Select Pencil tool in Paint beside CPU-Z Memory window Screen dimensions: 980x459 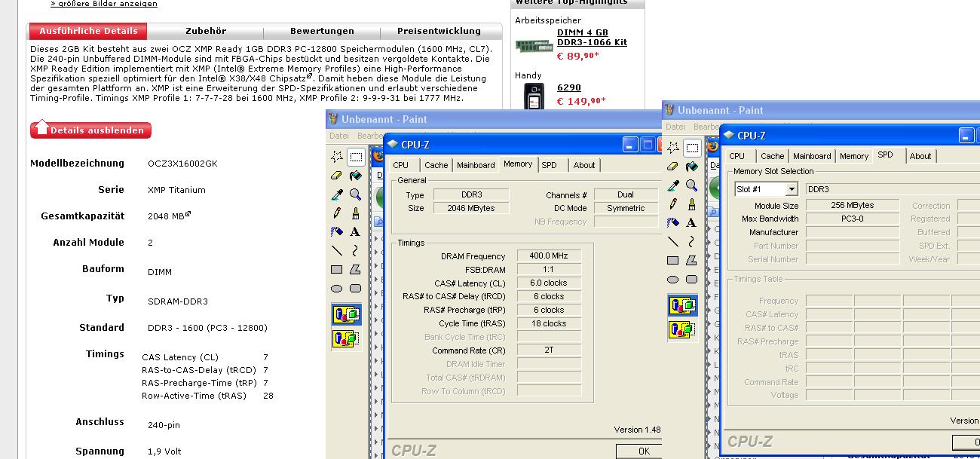336,213
